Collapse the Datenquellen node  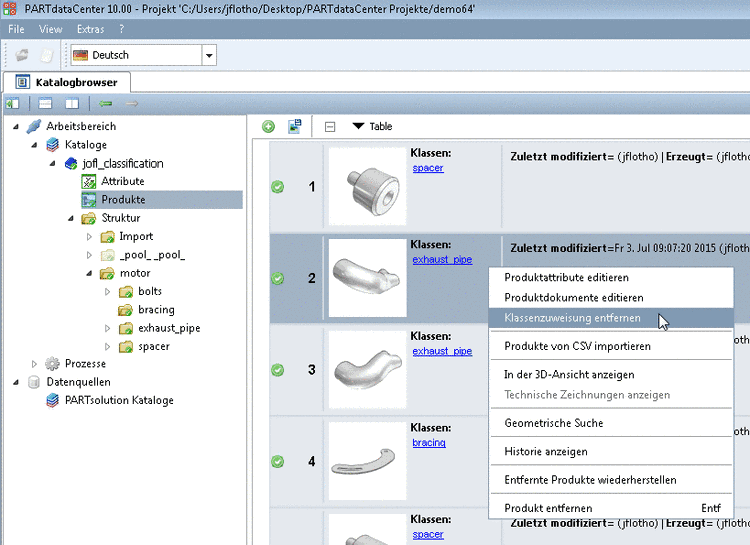tap(16, 382)
